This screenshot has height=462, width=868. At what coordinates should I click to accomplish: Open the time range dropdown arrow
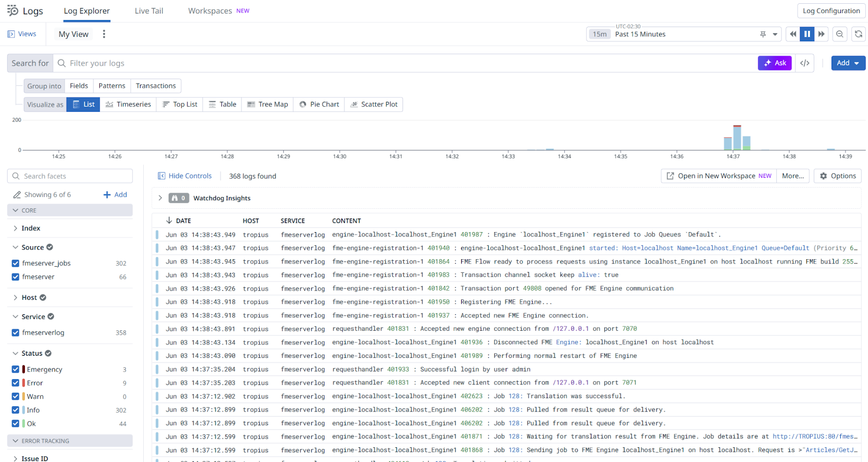(x=775, y=34)
